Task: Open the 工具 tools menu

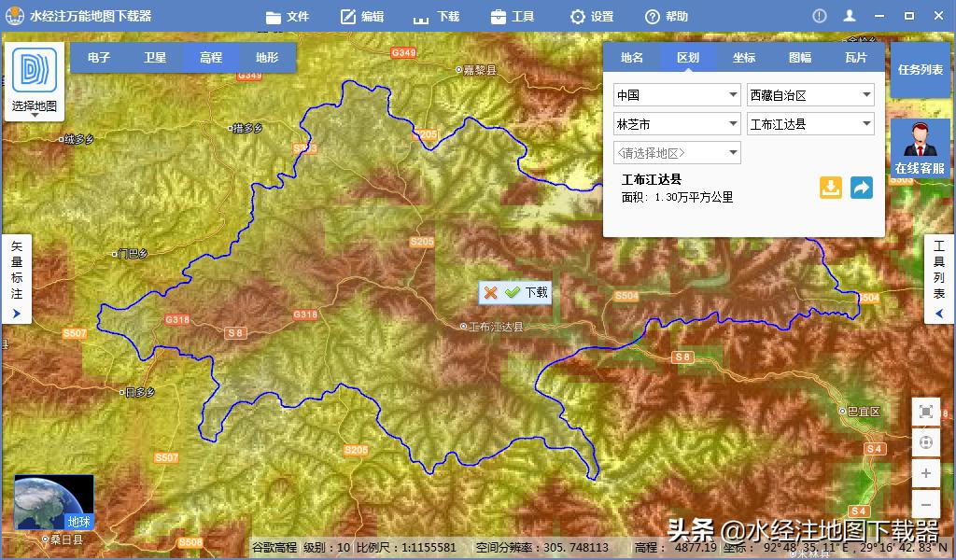Action: [x=513, y=15]
